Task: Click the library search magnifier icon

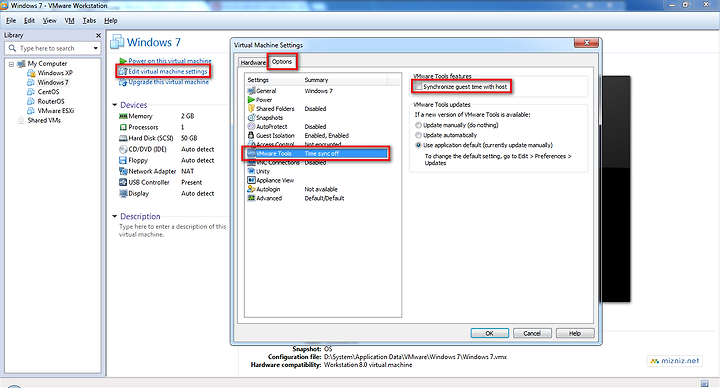Action: (x=12, y=48)
